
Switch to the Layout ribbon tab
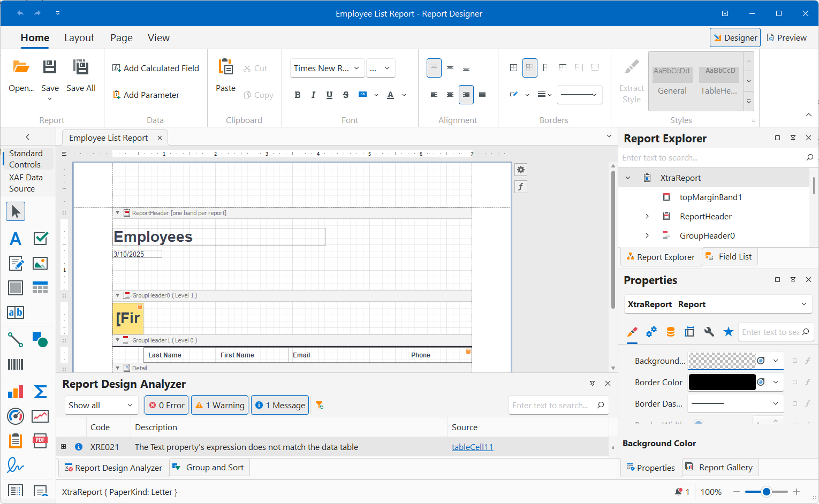(x=79, y=38)
